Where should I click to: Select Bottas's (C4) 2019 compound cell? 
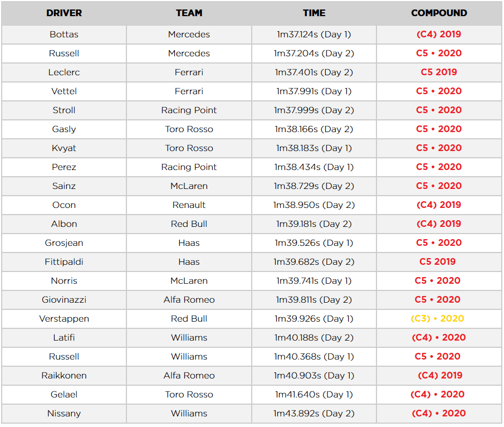point(439,35)
